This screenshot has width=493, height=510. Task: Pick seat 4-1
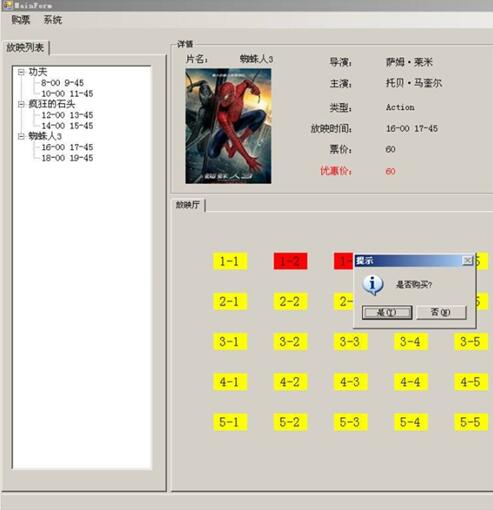230,382
